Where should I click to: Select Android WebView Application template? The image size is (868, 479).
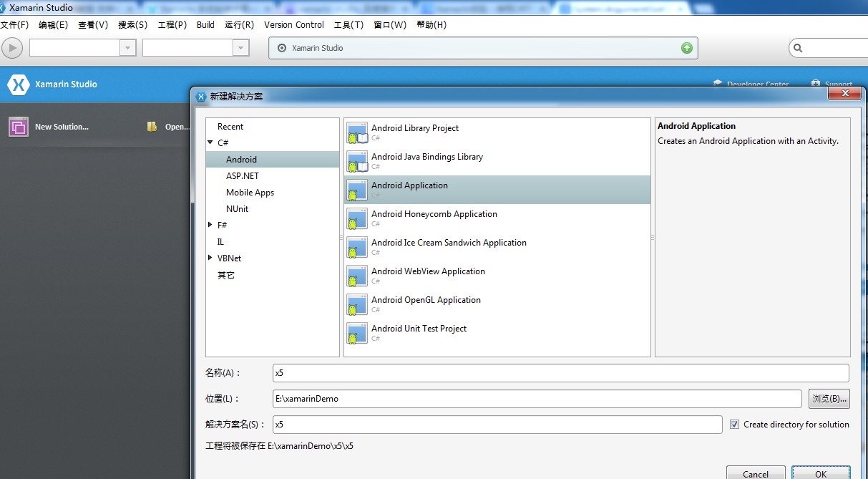pyautogui.click(x=497, y=276)
